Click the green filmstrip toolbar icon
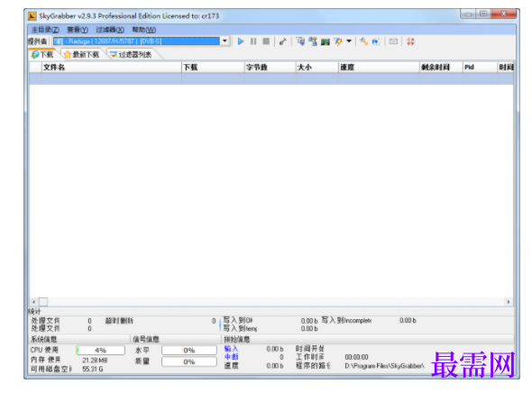The height and width of the screenshot is (393, 532). click(x=326, y=41)
